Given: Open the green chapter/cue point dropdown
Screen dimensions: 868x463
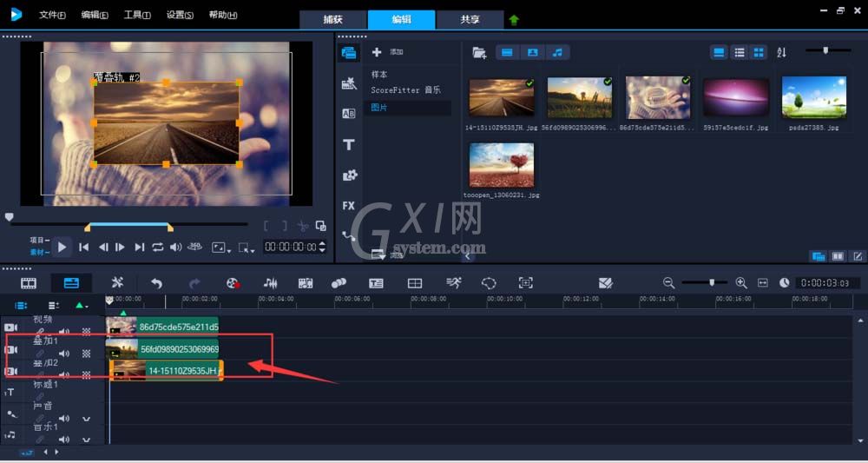Looking at the screenshot, I should (82, 305).
